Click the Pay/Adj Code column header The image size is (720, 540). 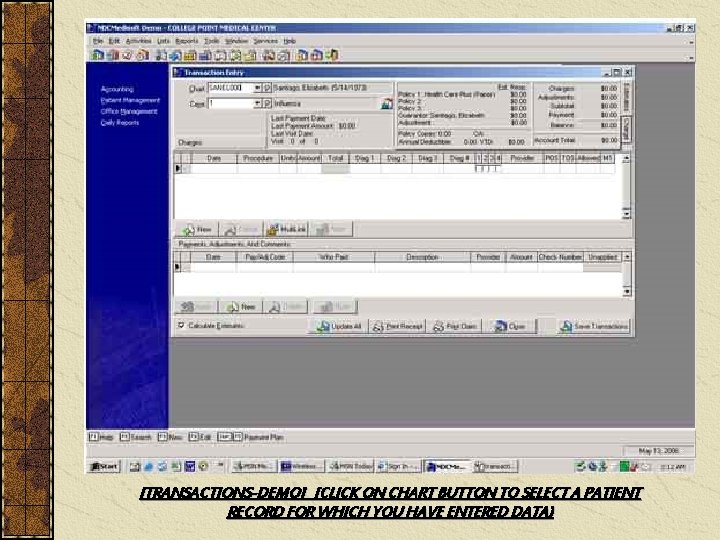click(265, 257)
